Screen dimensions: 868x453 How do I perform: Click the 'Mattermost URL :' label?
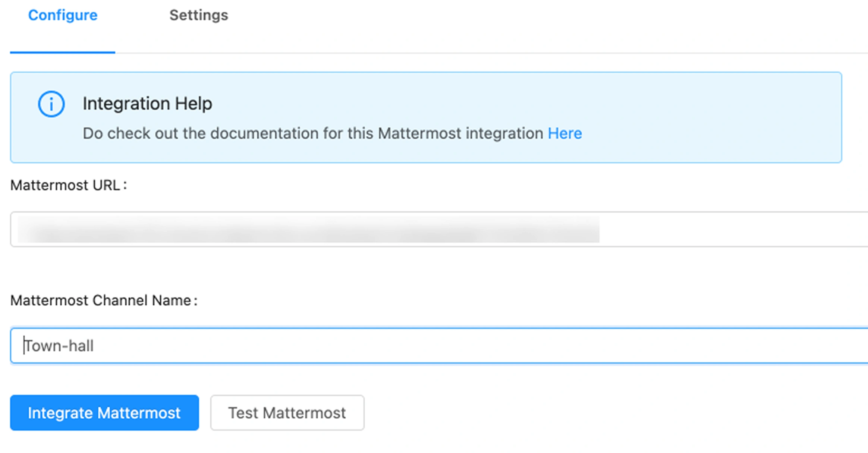68,185
